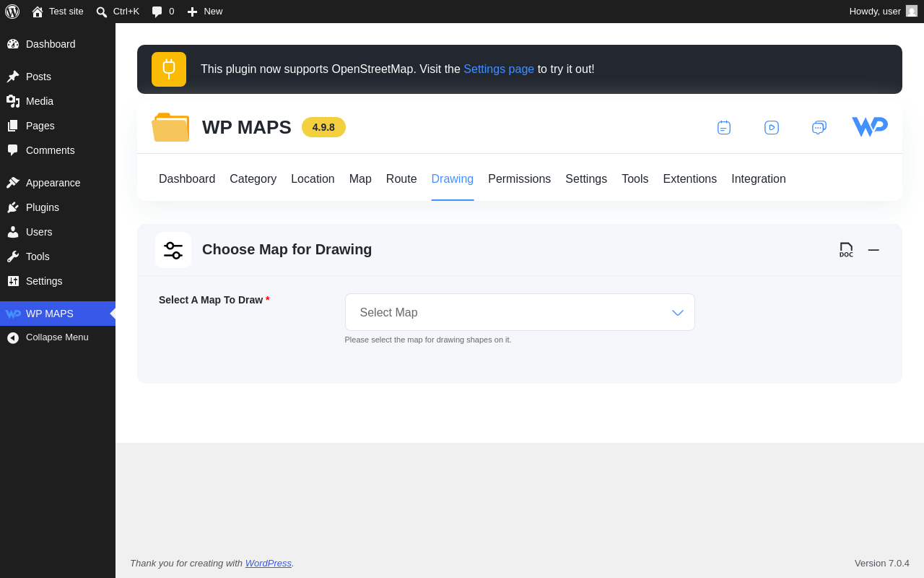The width and height of the screenshot is (924, 578).
Task: Switch to the Integration tab
Action: 759,179
